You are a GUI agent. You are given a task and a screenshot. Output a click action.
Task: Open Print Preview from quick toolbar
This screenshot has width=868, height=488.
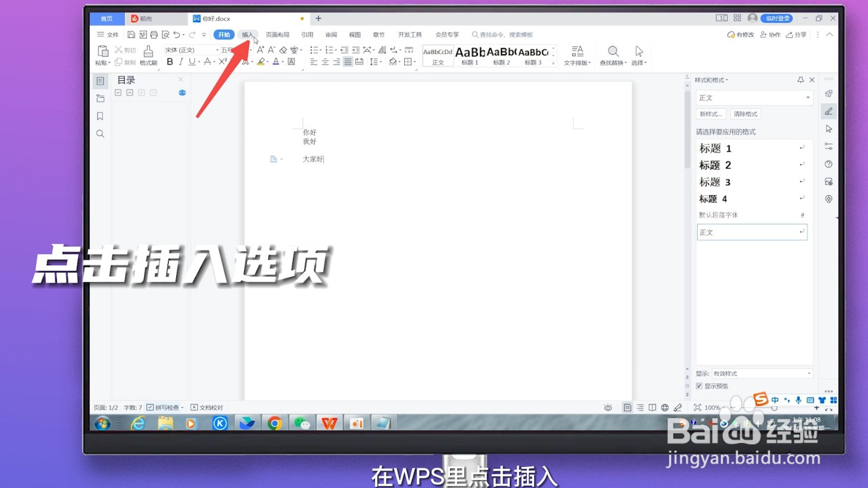[165, 35]
